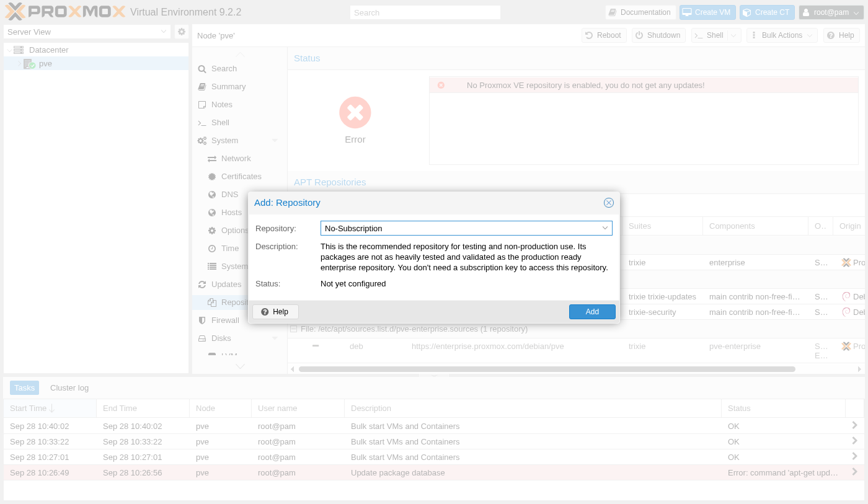
Task: Click the DNS globe icon
Action: pyautogui.click(x=212, y=195)
